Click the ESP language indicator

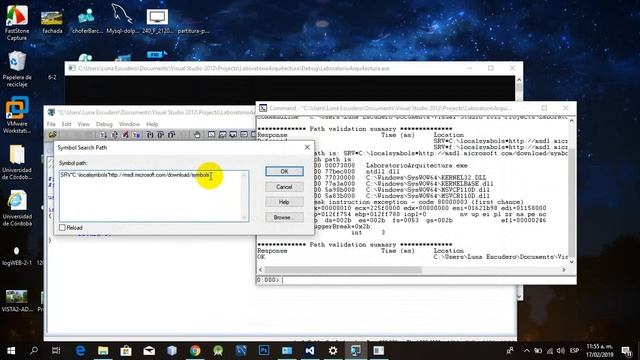[x=574, y=351]
